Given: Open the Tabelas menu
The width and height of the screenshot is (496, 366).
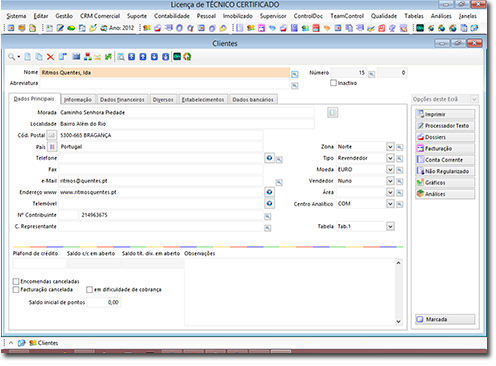Looking at the screenshot, I should point(414,16).
